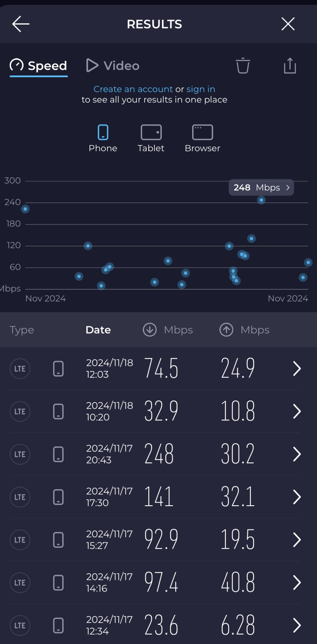Tap the share results icon

[x=290, y=66]
